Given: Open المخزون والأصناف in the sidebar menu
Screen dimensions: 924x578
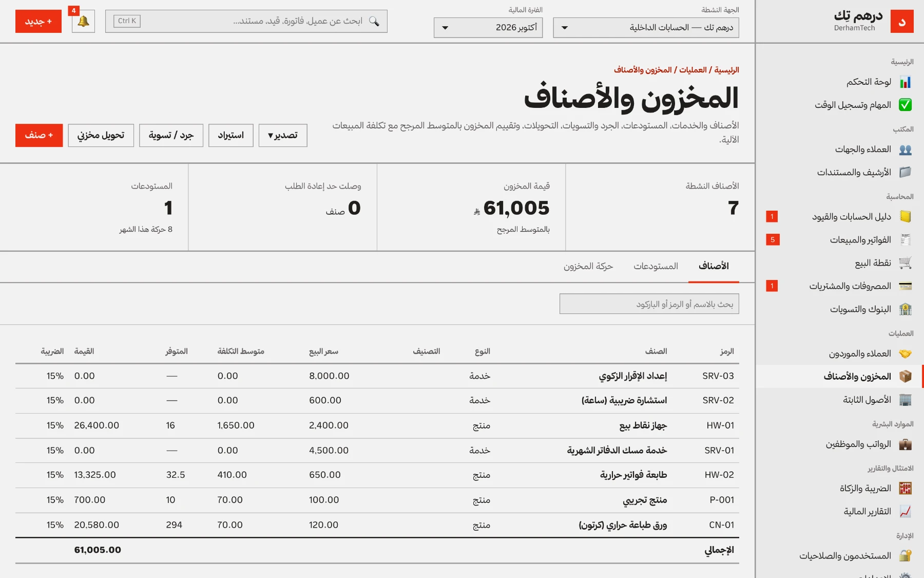Looking at the screenshot, I should click(839, 377).
